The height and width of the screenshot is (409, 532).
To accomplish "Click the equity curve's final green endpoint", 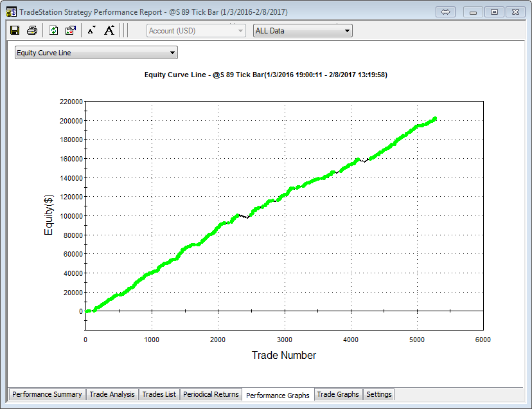I will click(435, 118).
